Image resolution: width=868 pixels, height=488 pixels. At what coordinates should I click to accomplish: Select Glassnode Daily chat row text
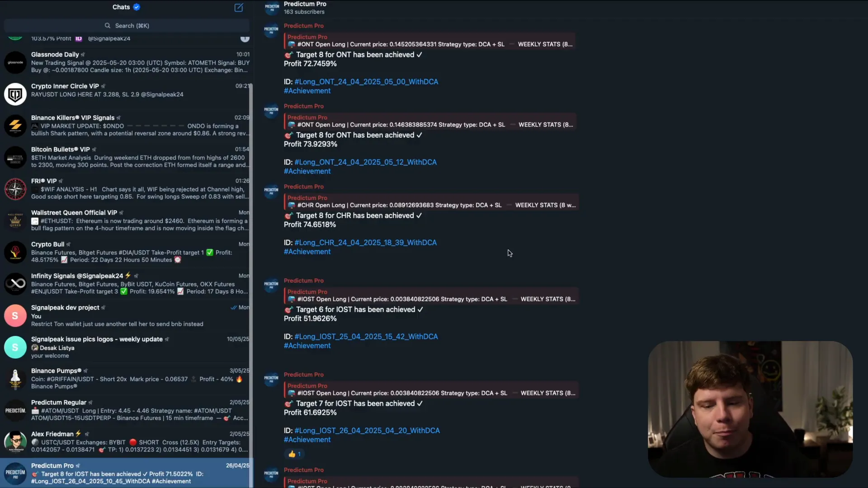(140, 66)
